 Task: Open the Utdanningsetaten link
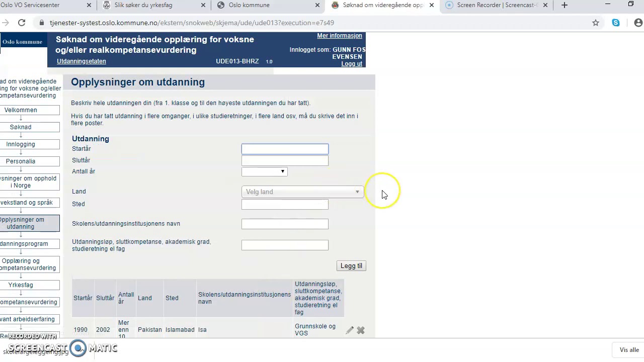point(82,61)
